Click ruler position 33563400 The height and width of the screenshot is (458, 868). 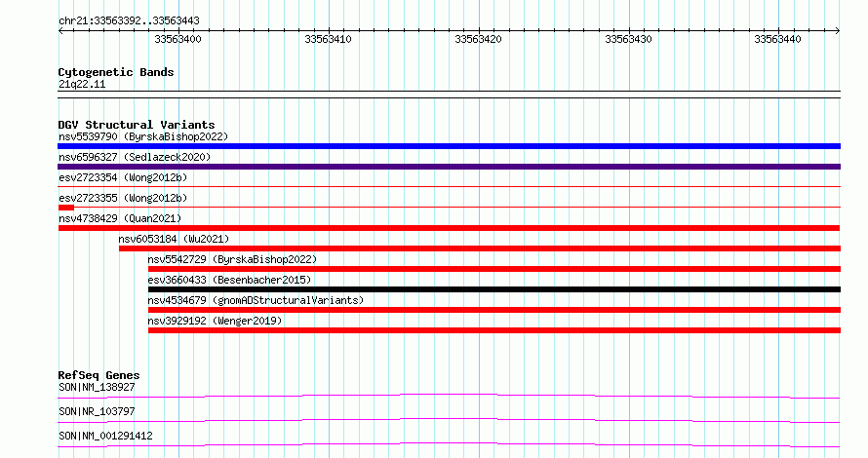coord(178,39)
